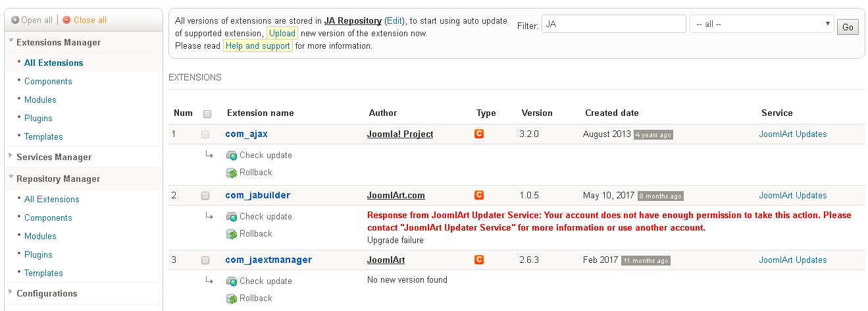Click Rollback icon for com_jabuilder
This screenshot has width=868, height=311.
232,234
